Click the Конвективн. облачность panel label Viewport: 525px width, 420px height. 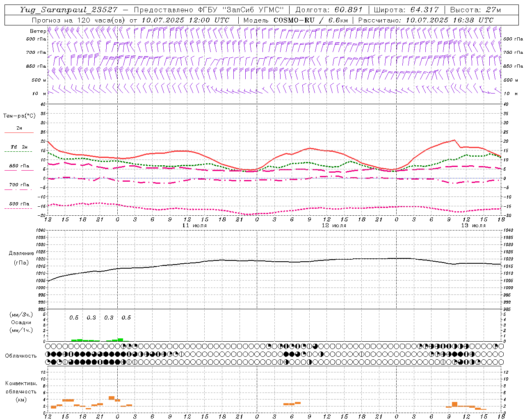tap(21, 388)
